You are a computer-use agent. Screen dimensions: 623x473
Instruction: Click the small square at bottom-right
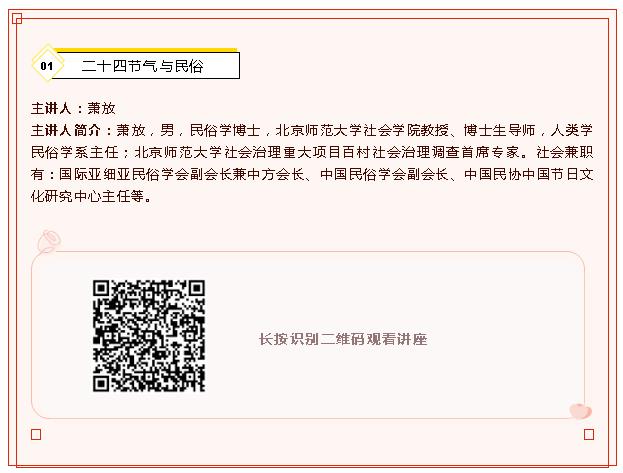point(589,434)
